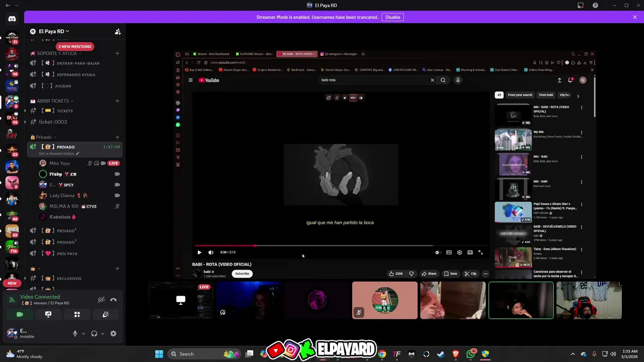The width and height of the screenshot is (644, 362).
Task: Toggle screen share button
Action: (48, 314)
